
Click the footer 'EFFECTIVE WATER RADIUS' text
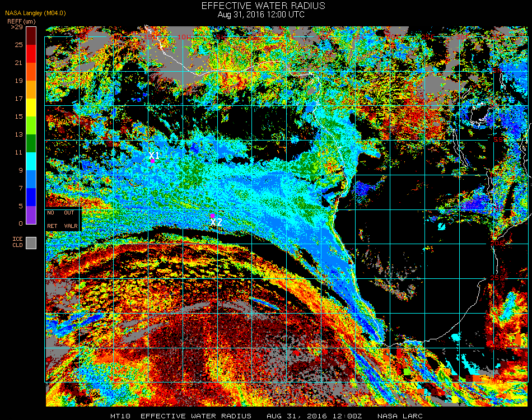click(x=196, y=416)
